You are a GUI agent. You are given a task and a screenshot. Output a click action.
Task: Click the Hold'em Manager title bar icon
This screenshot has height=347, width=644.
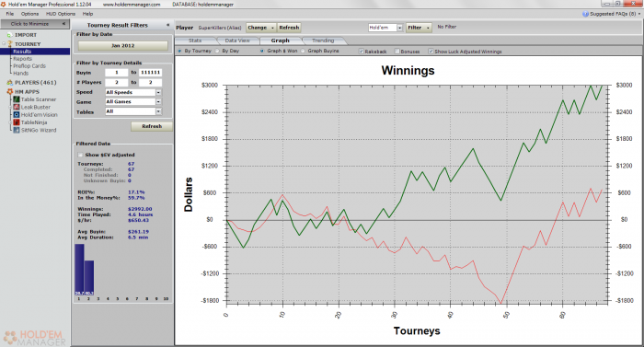tap(4, 4)
